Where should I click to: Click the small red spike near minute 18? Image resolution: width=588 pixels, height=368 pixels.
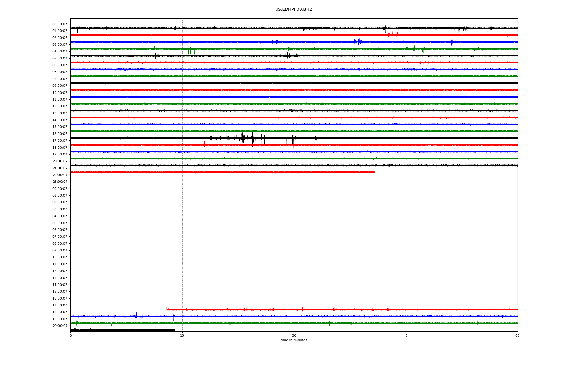click(x=205, y=144)
